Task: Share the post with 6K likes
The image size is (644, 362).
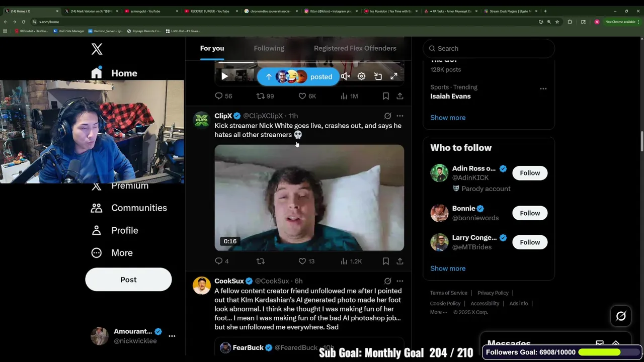Action: 399,96
